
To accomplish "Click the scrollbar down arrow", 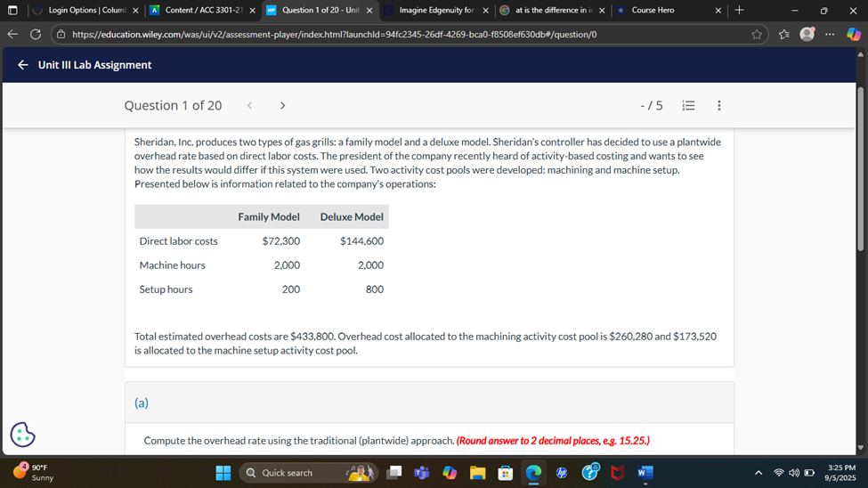I will tap(860, 448).
